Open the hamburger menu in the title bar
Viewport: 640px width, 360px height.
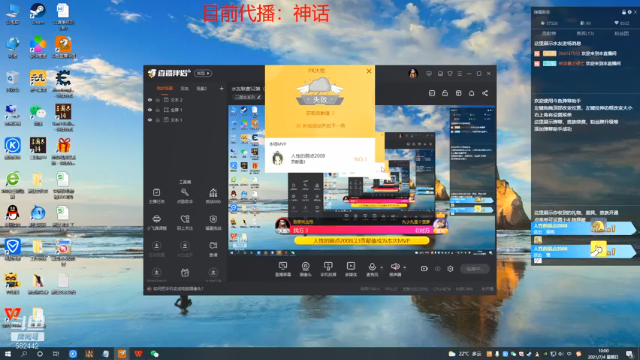point(460,74)
